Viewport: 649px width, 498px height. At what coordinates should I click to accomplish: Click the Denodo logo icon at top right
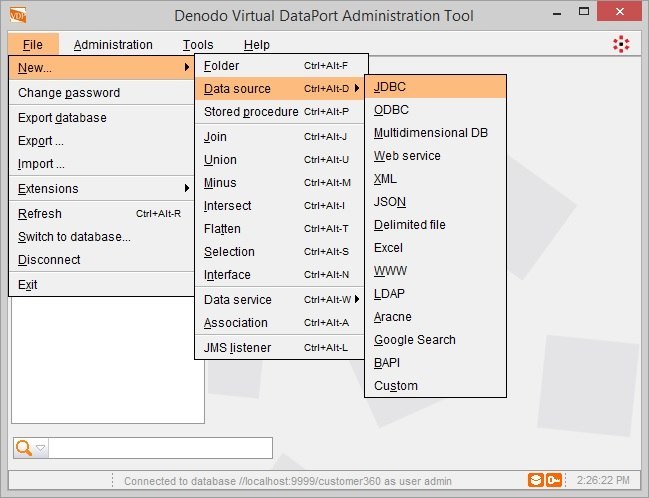click(x=621, y=44)
